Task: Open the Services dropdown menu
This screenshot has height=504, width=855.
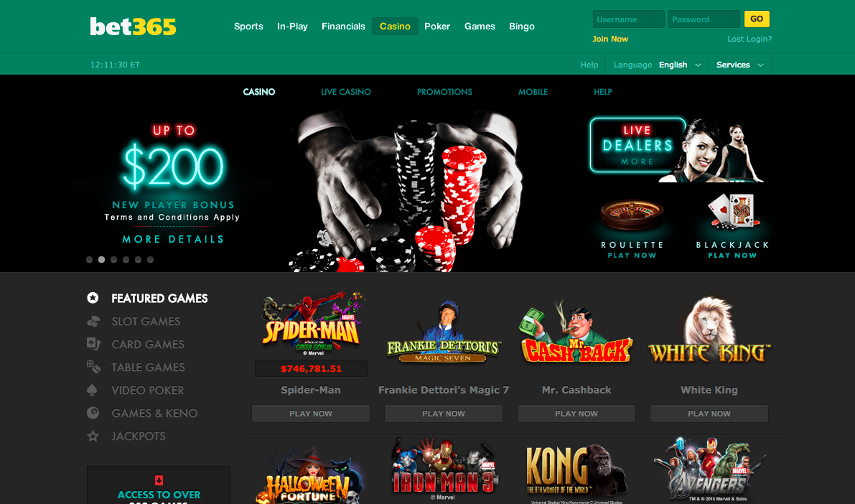Action: click(740, 65)
